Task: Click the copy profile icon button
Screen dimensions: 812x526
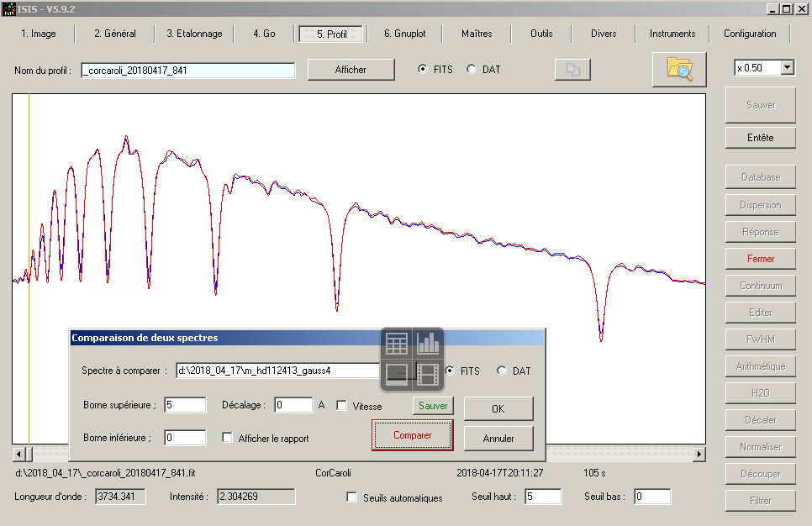Action: pos(572,70)
